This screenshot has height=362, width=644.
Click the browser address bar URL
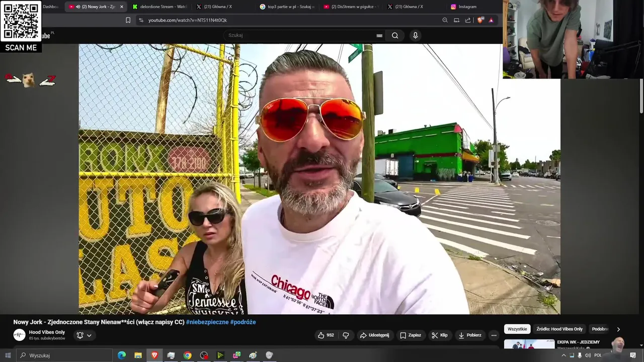point(188,20)
